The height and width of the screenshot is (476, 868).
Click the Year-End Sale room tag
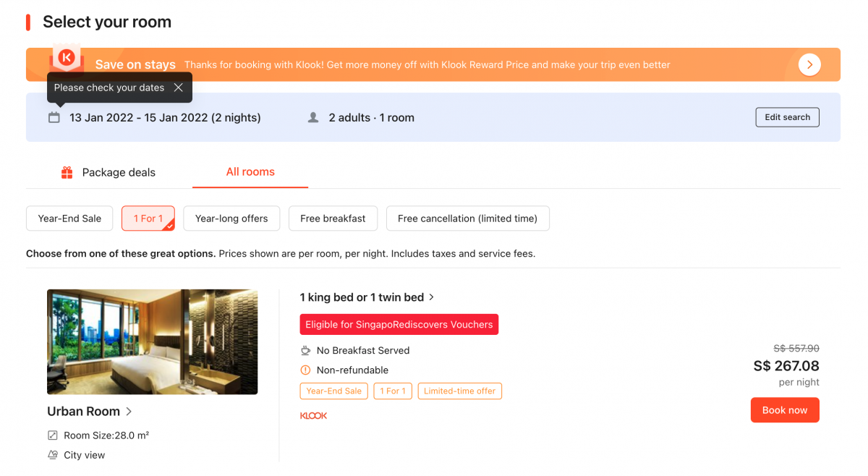(334, 391)
